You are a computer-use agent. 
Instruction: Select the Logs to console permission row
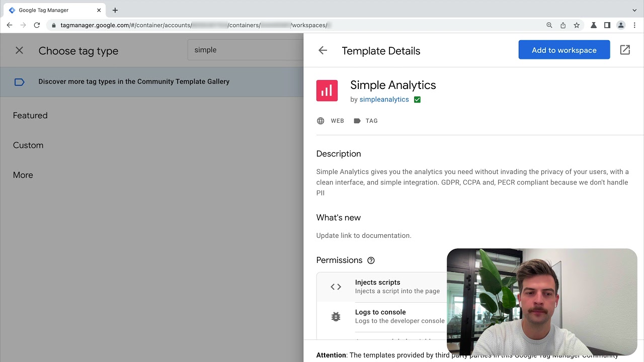[x=382, y=316]
